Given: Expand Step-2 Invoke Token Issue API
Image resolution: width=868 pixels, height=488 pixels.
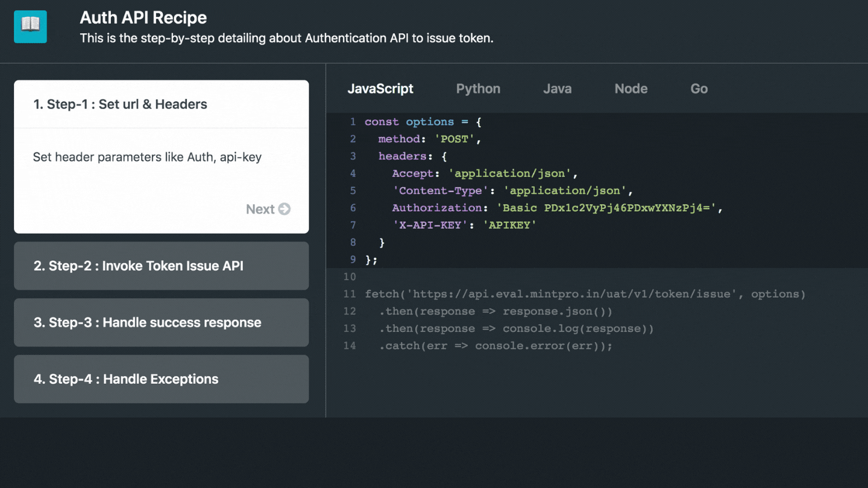Looking at the screenshot, I should point(162,266).
